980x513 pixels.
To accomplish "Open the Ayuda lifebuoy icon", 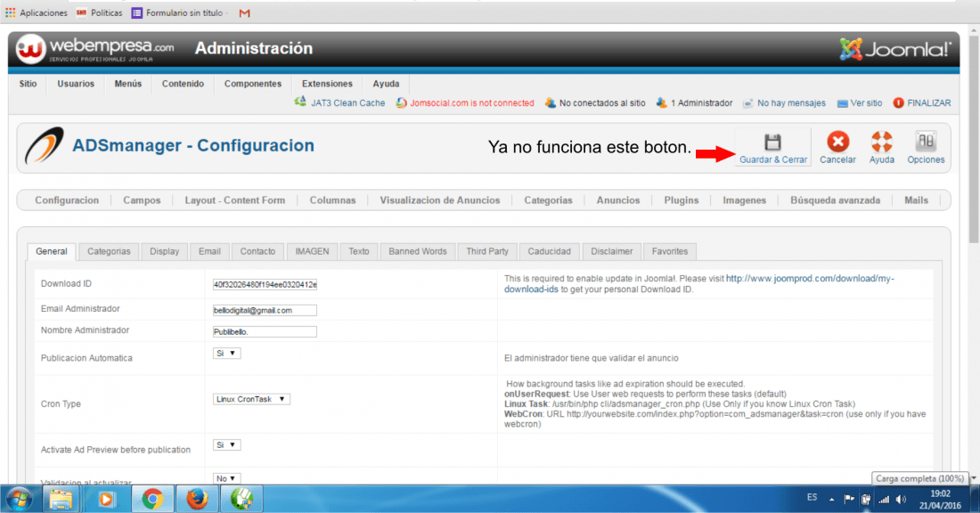I will tap(881, 142).
